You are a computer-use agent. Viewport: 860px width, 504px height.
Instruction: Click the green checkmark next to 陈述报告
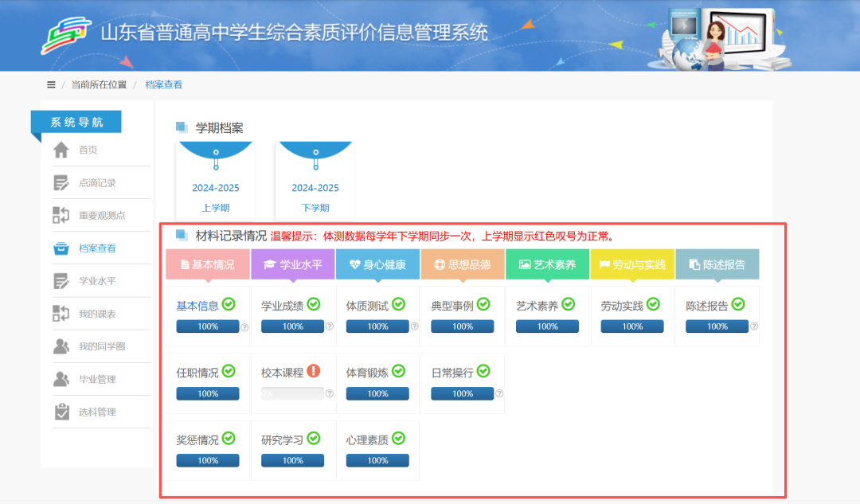click(738, 304)
